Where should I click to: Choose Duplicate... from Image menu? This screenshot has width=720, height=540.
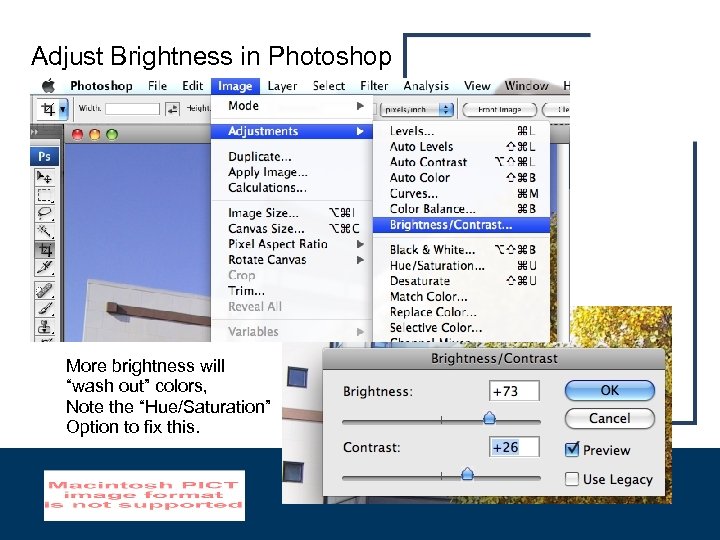292,157
